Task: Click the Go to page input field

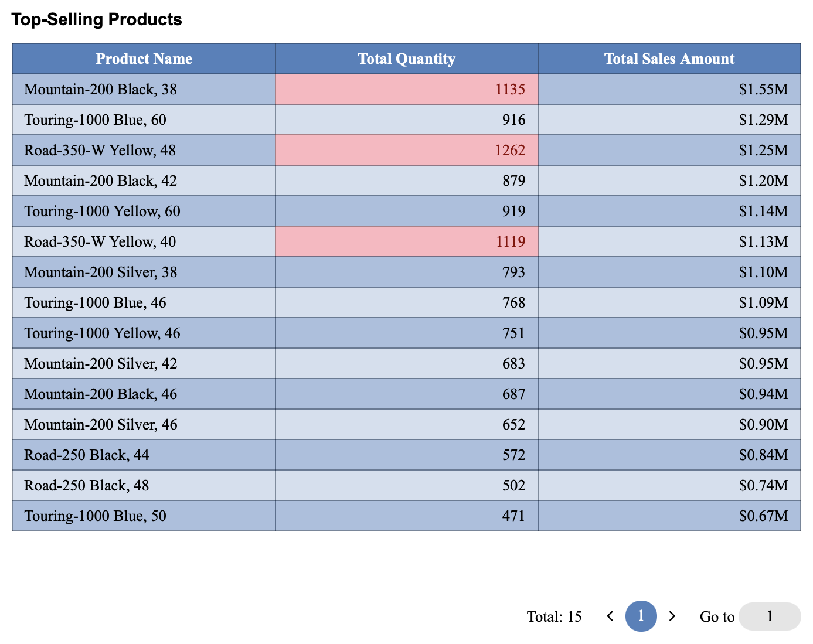Action: tap(769, 616)
